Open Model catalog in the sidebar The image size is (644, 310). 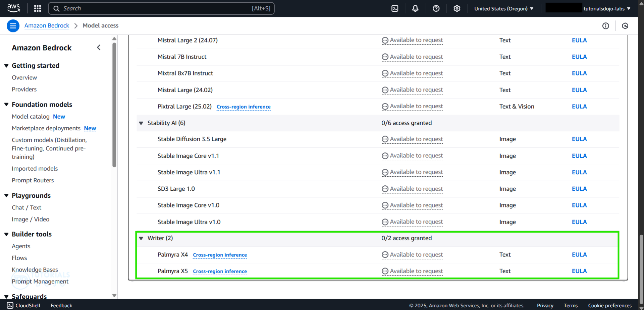31,117
